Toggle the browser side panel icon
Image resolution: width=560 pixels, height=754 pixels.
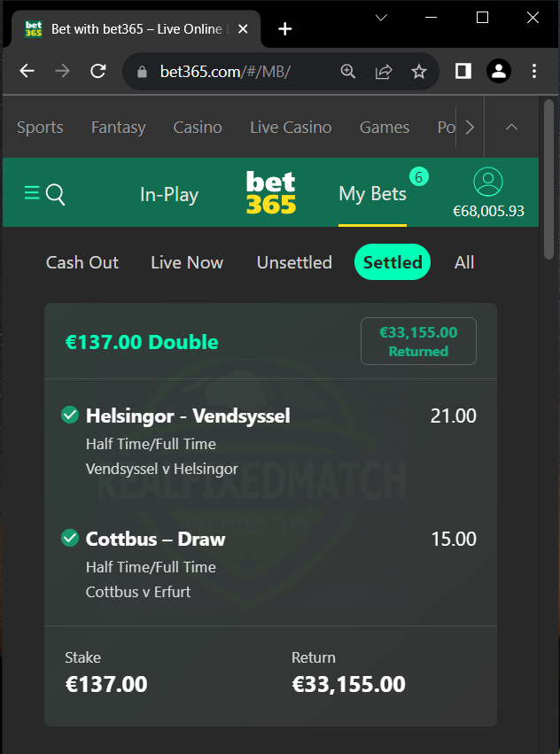[x=463, y=72]
